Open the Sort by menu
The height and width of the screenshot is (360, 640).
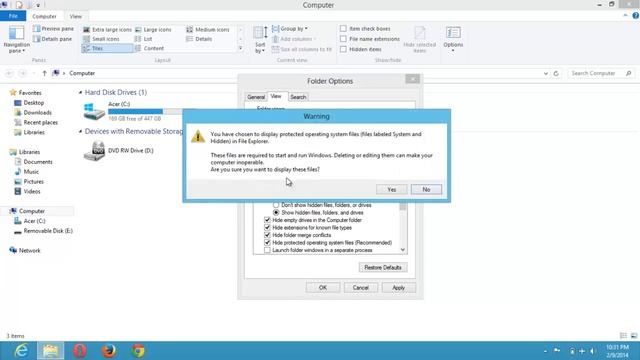click(260, 40)
